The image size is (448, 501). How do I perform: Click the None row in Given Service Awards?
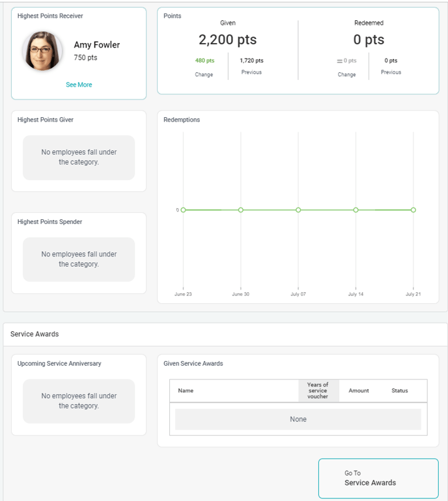(x=298, y=419)
